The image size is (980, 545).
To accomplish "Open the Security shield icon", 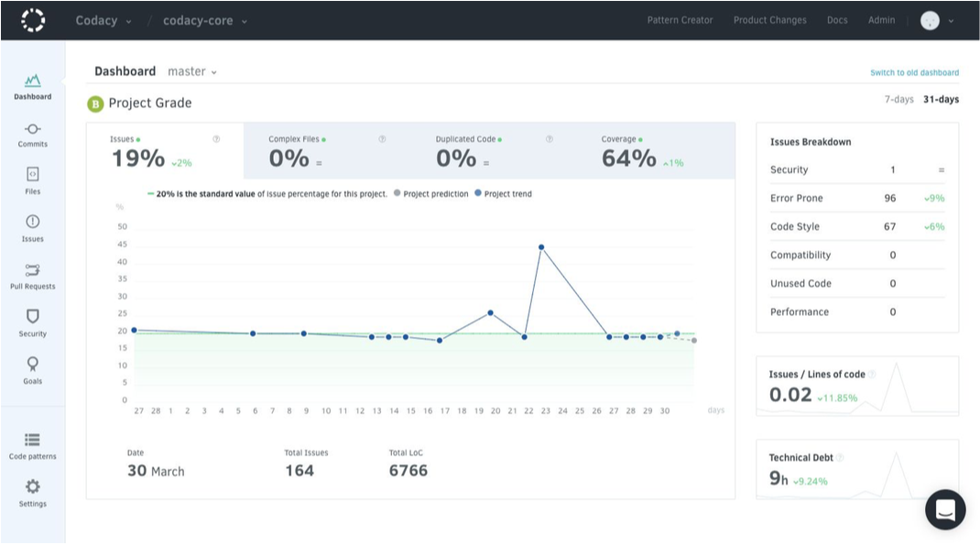I will pos(33,317).
